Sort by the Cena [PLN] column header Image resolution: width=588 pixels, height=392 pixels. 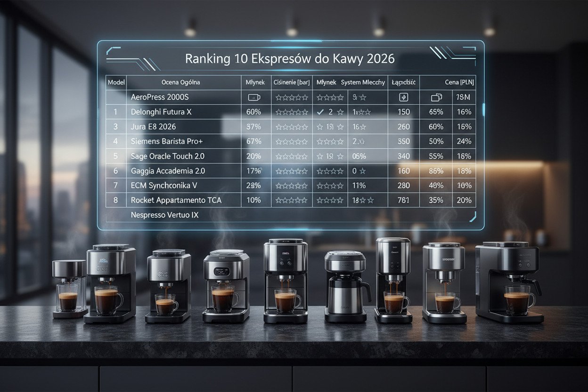459,82
